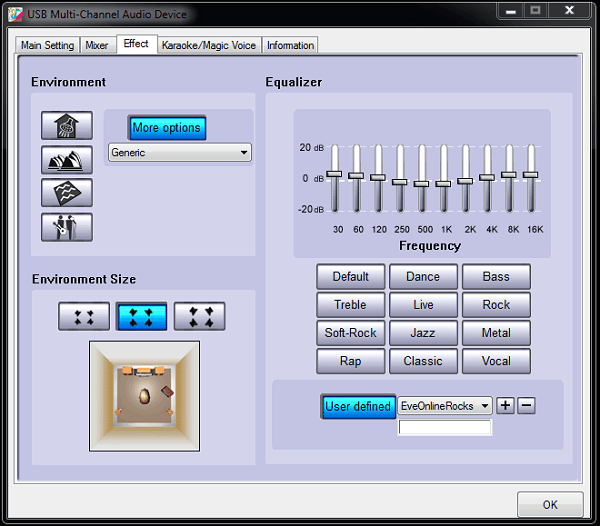
Task: Open the Information tab
Action: pos(290,45)
